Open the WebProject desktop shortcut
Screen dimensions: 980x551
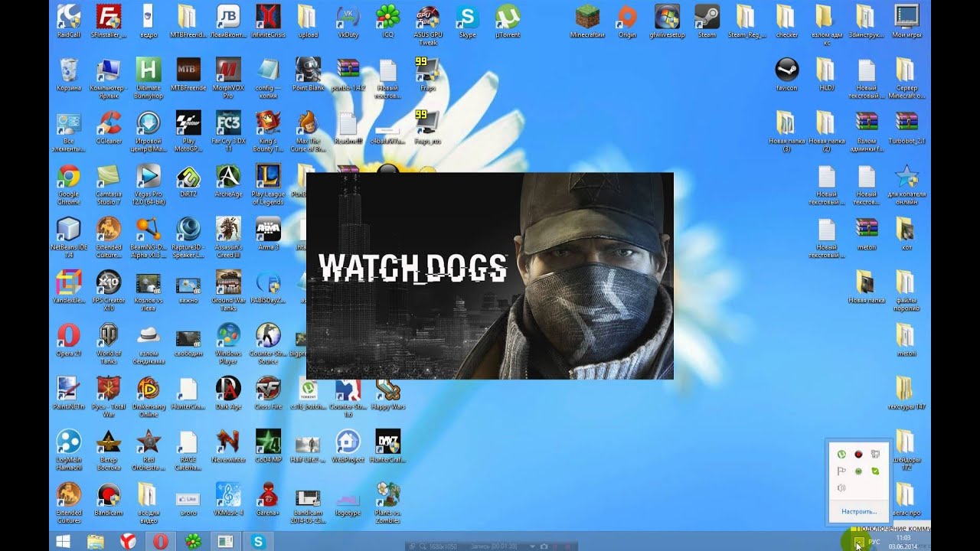[x=348, y=447]
